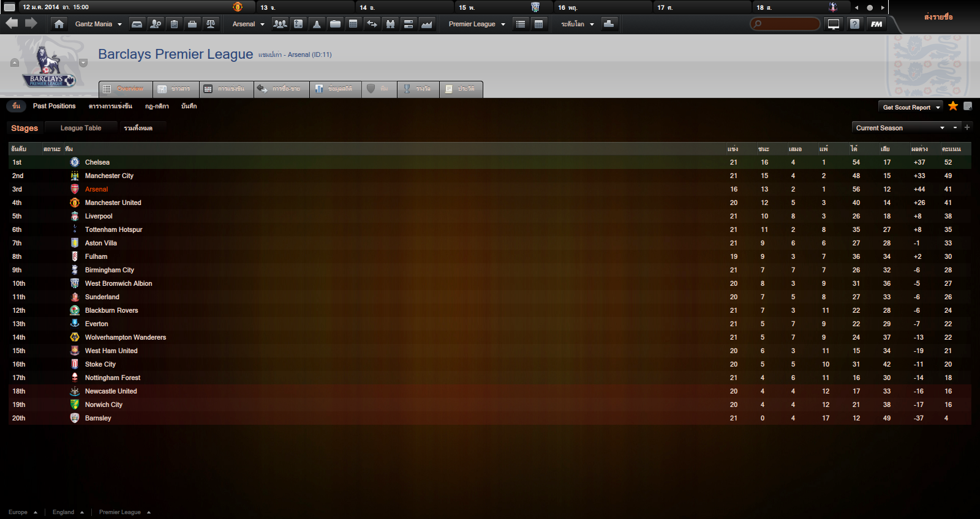Open the history tab with scroll icon

[461, 89]
